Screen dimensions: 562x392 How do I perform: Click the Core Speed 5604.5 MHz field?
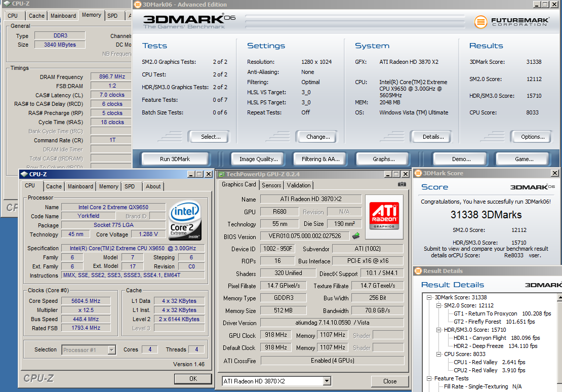click(x=86, y=301)
